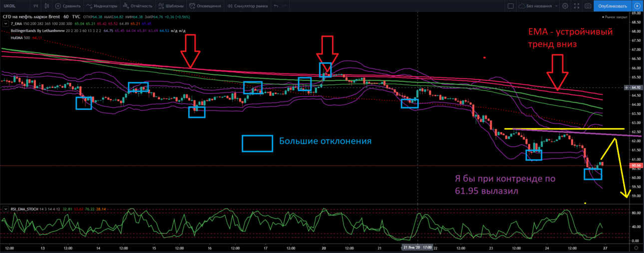Click the 69.00 price axis value
Image resolution: width=644 pixels, height=253 pixels.
pyautogui.click(x=636, y=13)
